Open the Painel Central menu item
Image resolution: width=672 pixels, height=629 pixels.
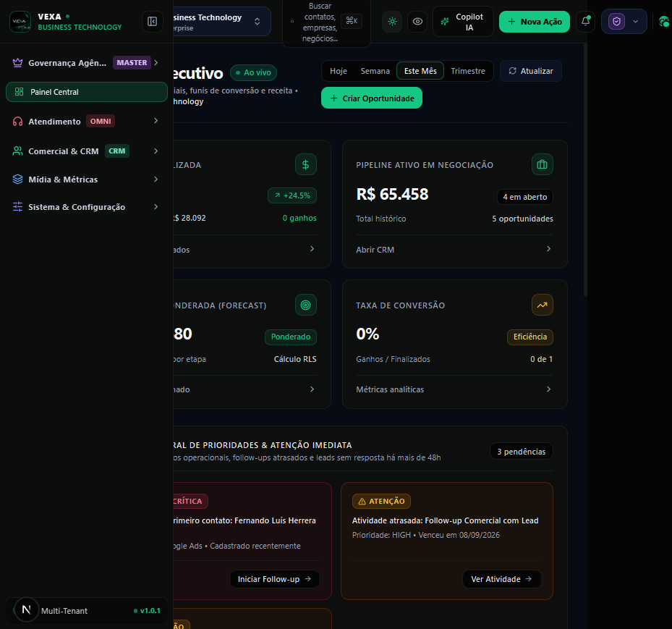click(x=87, y=92)
